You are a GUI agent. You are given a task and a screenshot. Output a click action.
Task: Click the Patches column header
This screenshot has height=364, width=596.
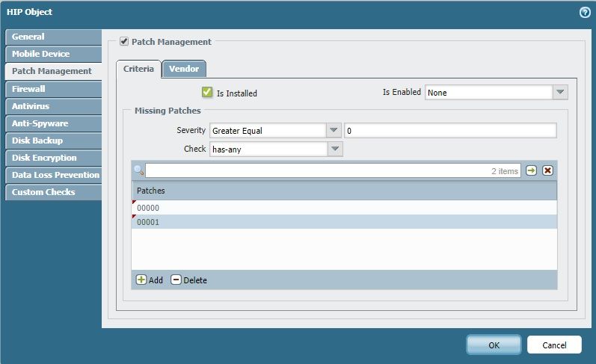pyautogui.click(x=345, y=191)
